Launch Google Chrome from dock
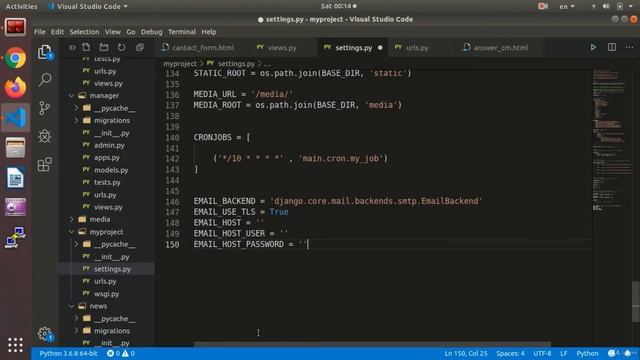This screenshot has height=360, width=640. tap(16, 58)
